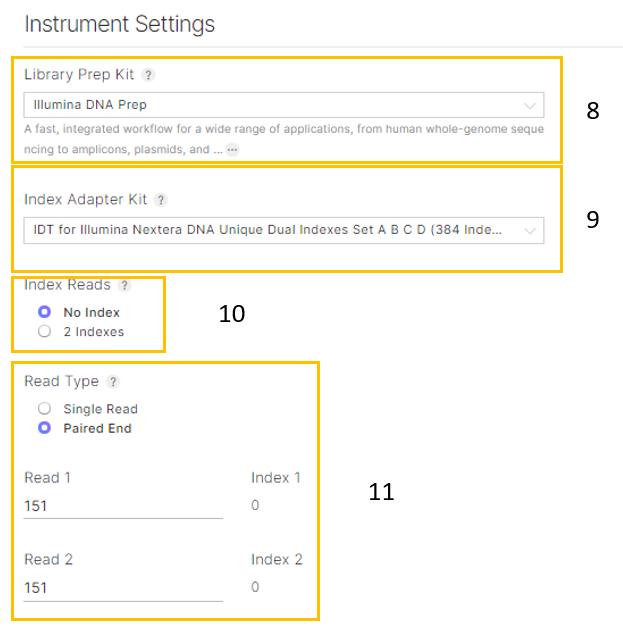Click the Index 1 value field
Image resolution: width=623 pixels, height=632 pixels.
click(255, 506)
